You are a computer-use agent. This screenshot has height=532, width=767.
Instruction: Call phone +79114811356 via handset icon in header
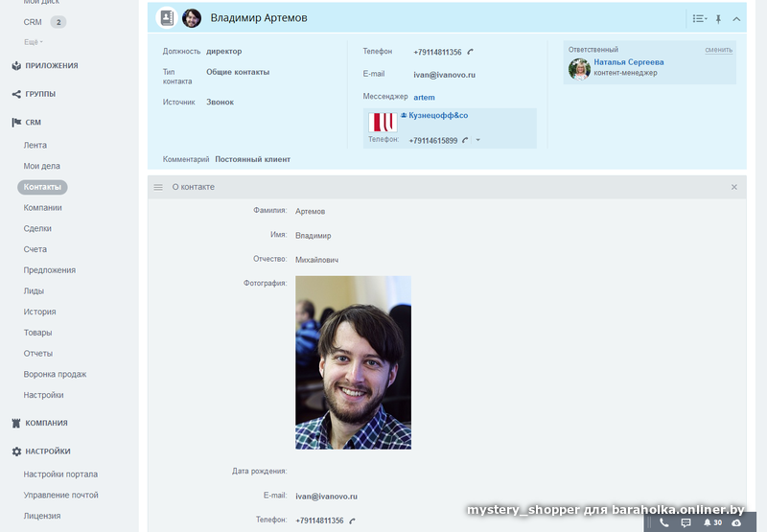[470, 52]
